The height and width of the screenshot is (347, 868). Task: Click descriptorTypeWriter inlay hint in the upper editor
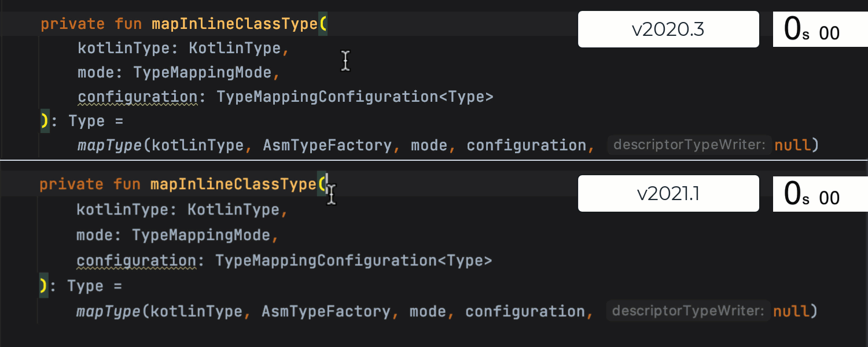(690, 145)
